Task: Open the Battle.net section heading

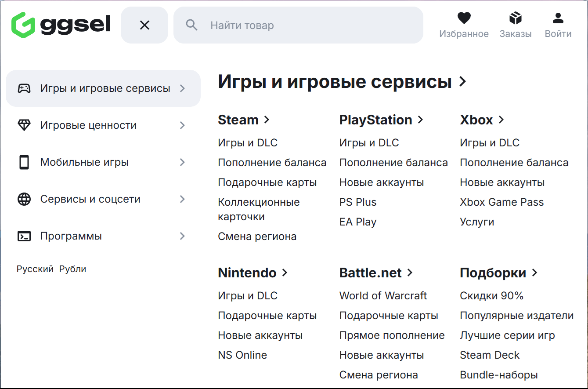Action: click(x=371, y=273)
